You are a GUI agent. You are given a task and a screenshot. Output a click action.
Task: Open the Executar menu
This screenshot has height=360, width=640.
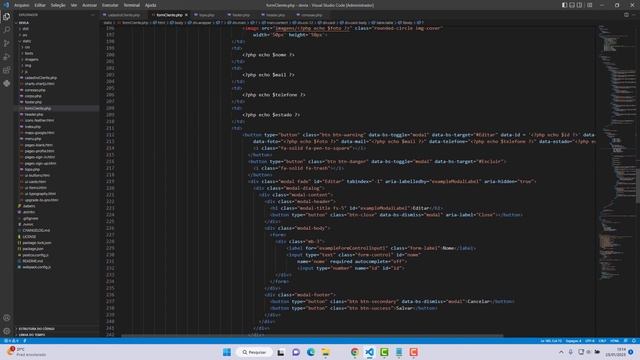(x=110, y=5)
